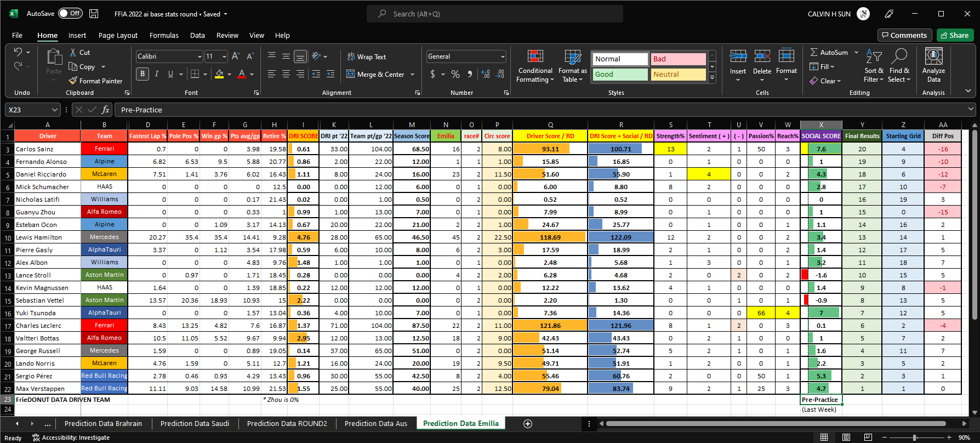The image size is (980, 443).
Task: Open the Formulas tab
Action: pyautogui.click(x=164, y=35)
